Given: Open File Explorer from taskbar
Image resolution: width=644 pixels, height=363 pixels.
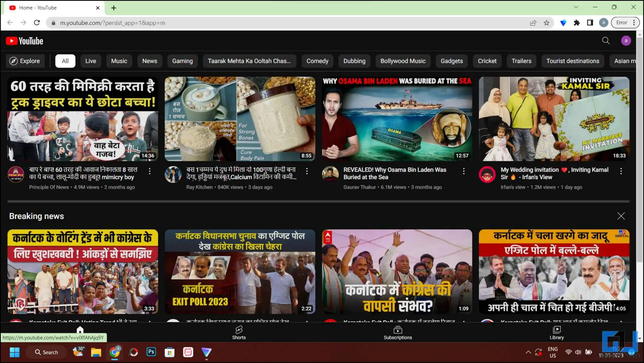Looking at the screenshot, I should pyautogui.click(x=96, y=352).
